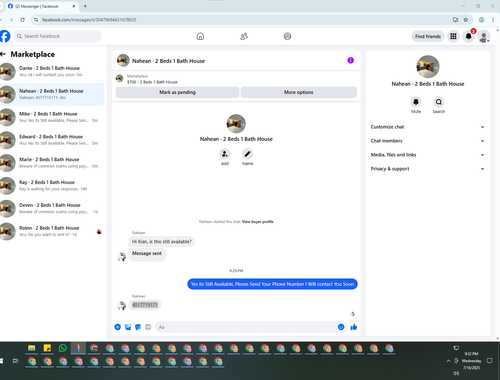
Task: Click the Mark as pending button
Action: 177,92
